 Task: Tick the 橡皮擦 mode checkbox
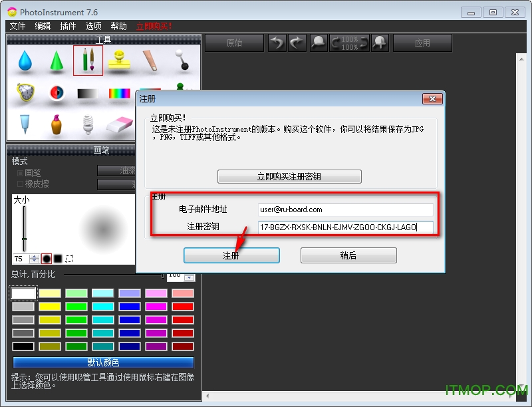[x=21, y=184]
